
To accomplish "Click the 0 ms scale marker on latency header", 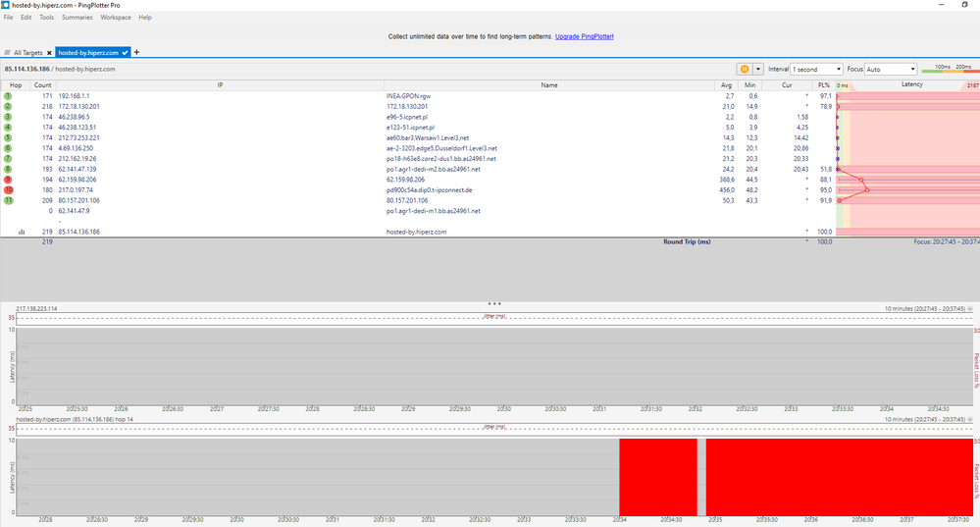I will tap(843, 85).
